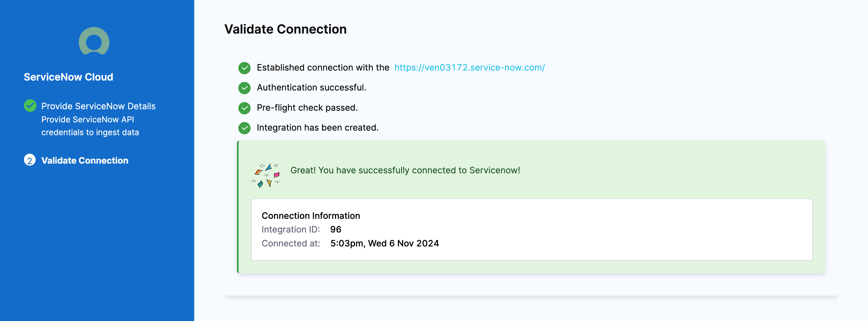Image resolution: width=868 pixels, height=321 pixels.
Task: Click the ServiceNow Cloud sidebar title
Action: (x=68, y=77)
